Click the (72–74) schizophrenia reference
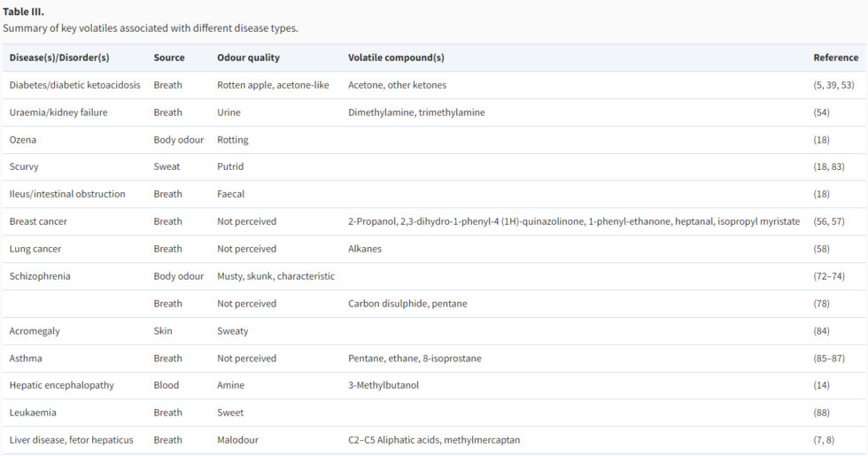The width and height of the screenshot is (868, 456). point(829,276)
